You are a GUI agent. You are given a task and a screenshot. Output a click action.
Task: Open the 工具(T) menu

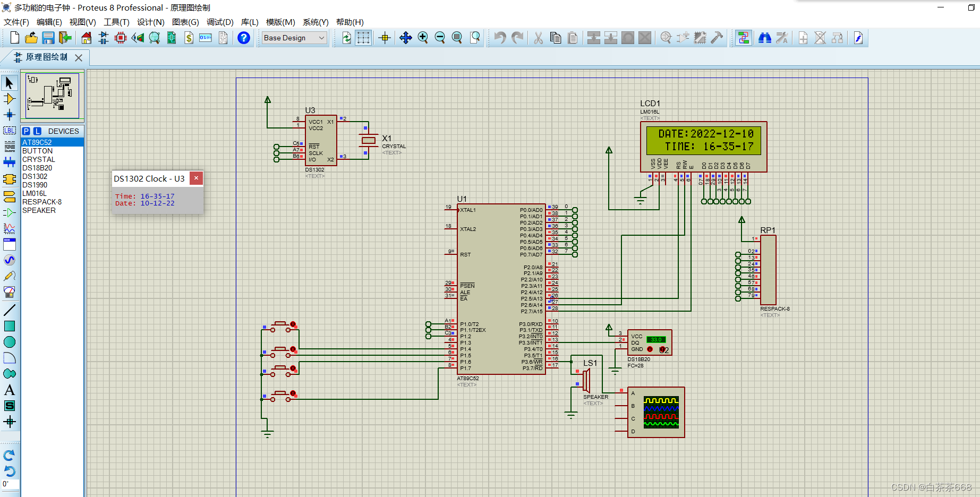[x=116, y=22]
